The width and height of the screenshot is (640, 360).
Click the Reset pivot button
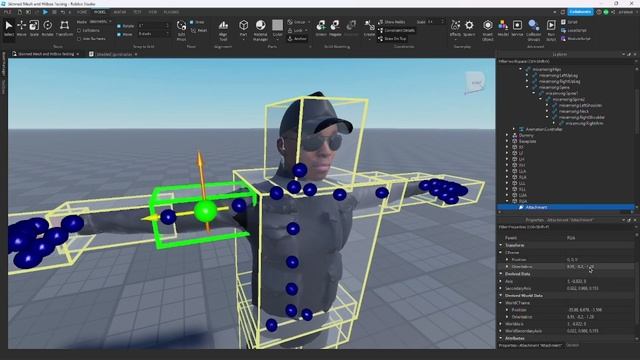[x=199, y=30]
